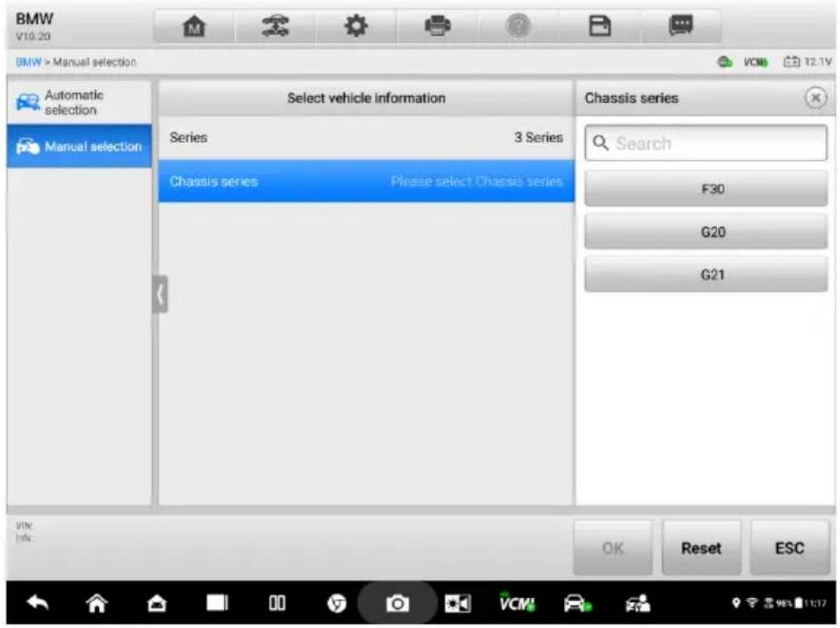Viewport: 840px width, 628px height.
Task: Tap the camera screenshot icon
Action: (397, 604)
